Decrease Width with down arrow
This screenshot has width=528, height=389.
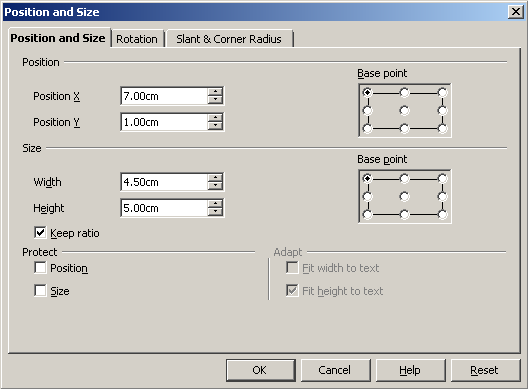215,186
